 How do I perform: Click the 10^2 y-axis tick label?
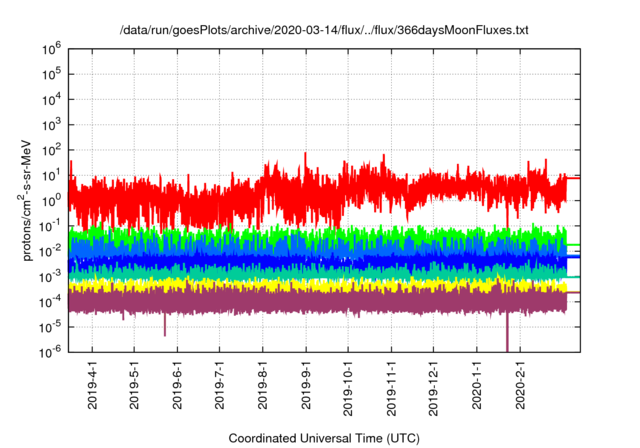[51, 150]
